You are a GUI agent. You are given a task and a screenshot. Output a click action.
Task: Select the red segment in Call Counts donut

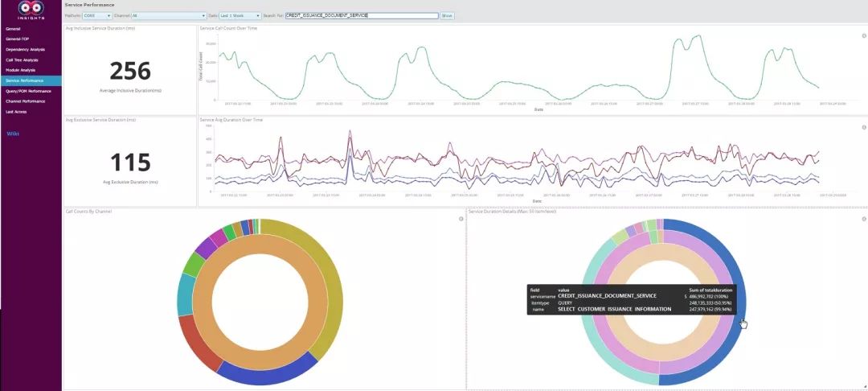[x=199, y=342]
